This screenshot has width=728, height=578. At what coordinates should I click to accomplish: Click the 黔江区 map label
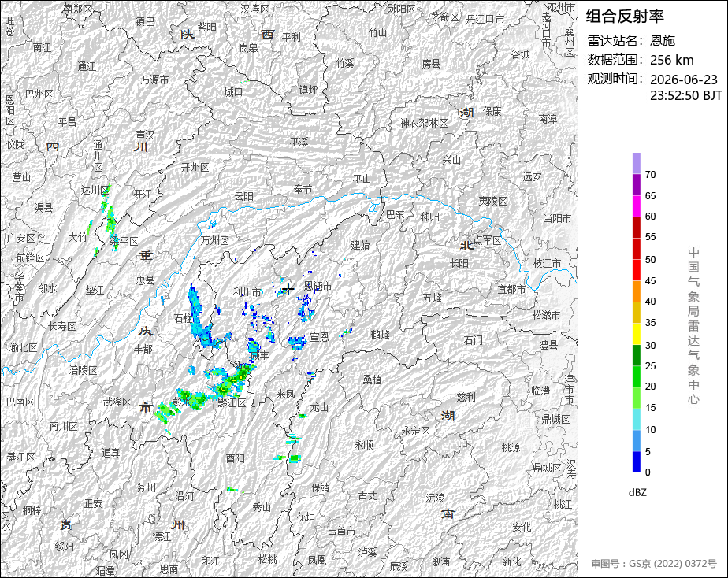(232, 402)
